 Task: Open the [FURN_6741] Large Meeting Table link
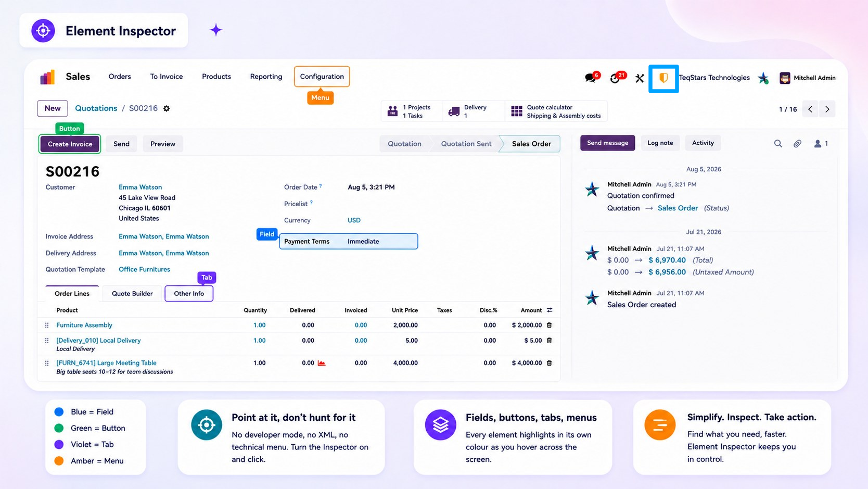tap(106, 363)
